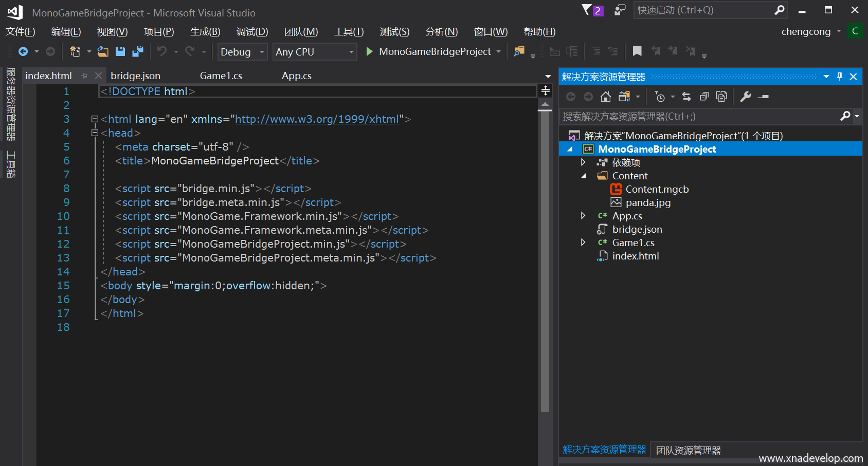
Task: Open the w3.org xhtml link
Action: tap(317, 119)
